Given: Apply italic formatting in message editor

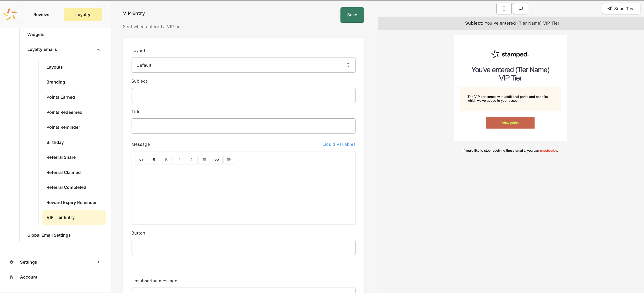Looking at the screenshot, I should click(x=179, y=160).
